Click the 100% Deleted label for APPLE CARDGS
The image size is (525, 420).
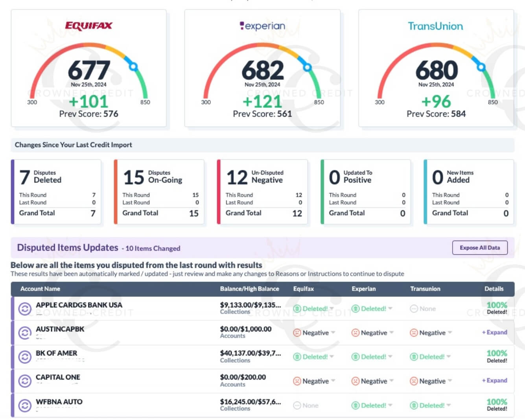[x=497, y=308]
